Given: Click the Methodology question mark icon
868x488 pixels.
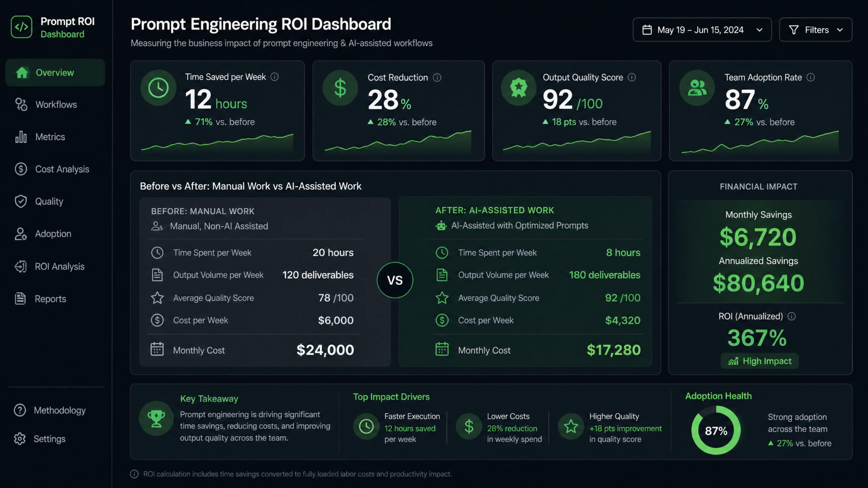Looking at the screenshot, I should coord(20,410).
